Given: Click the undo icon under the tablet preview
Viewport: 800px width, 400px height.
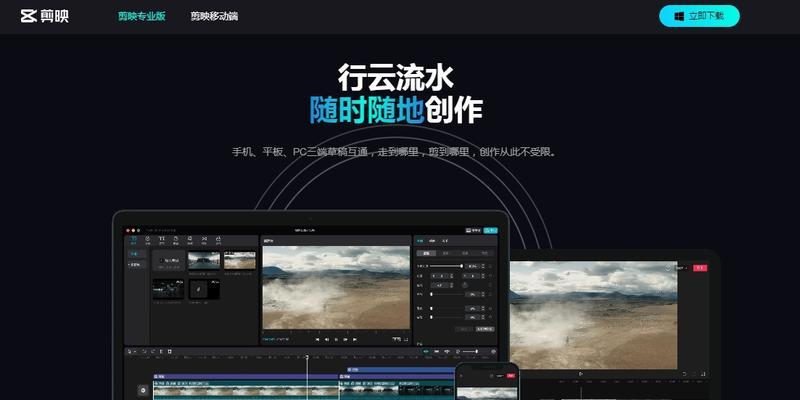Looking at the screenshot, I should [684, 374].
